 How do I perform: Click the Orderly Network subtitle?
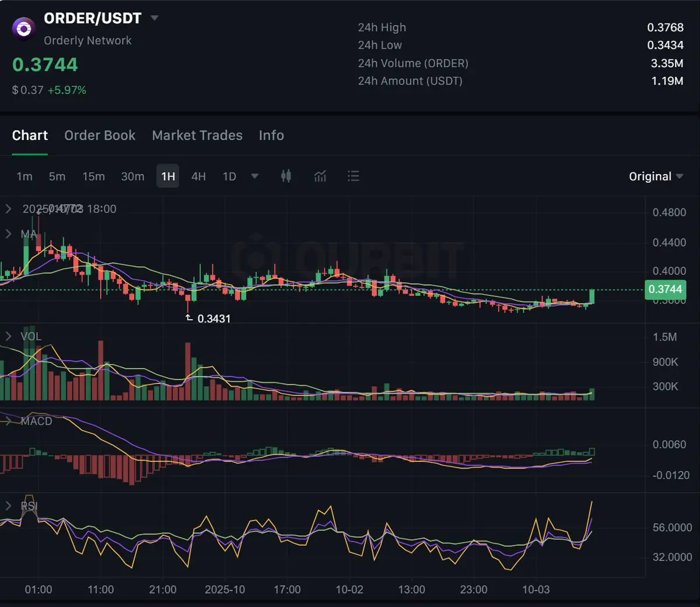pyautogui.click(x=87, y=40)
